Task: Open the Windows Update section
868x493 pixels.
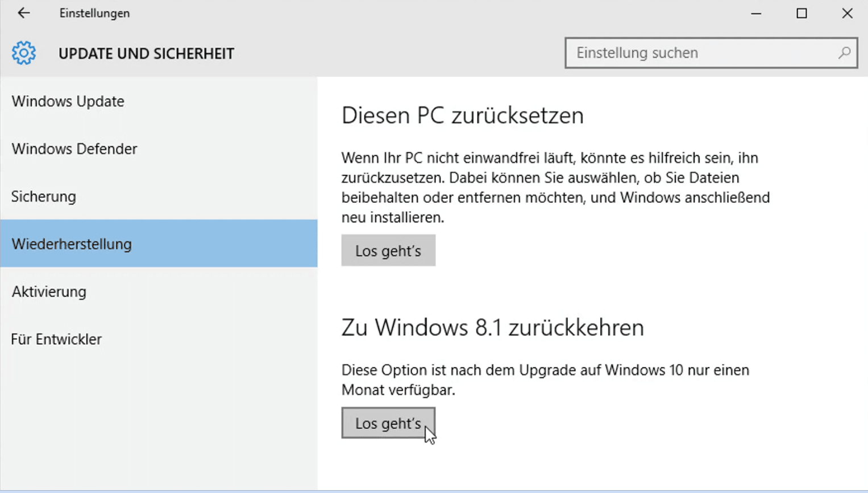Action: point(68,101)
